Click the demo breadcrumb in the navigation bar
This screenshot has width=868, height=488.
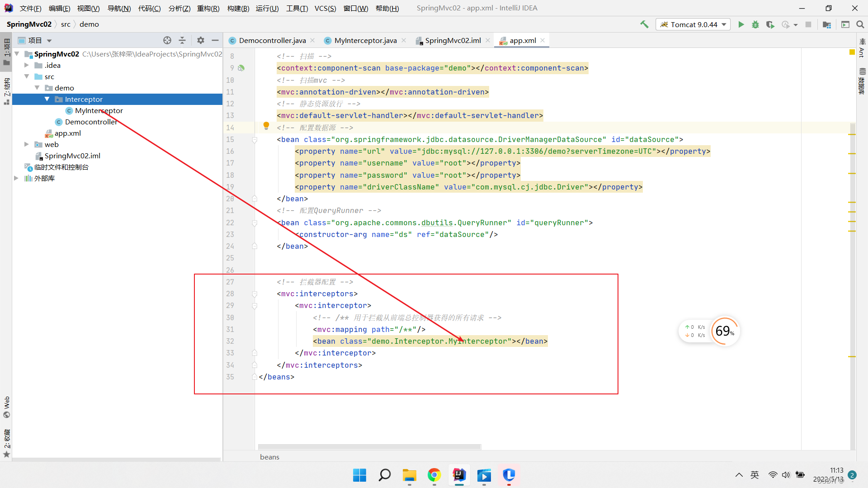[x=89, y=24]
